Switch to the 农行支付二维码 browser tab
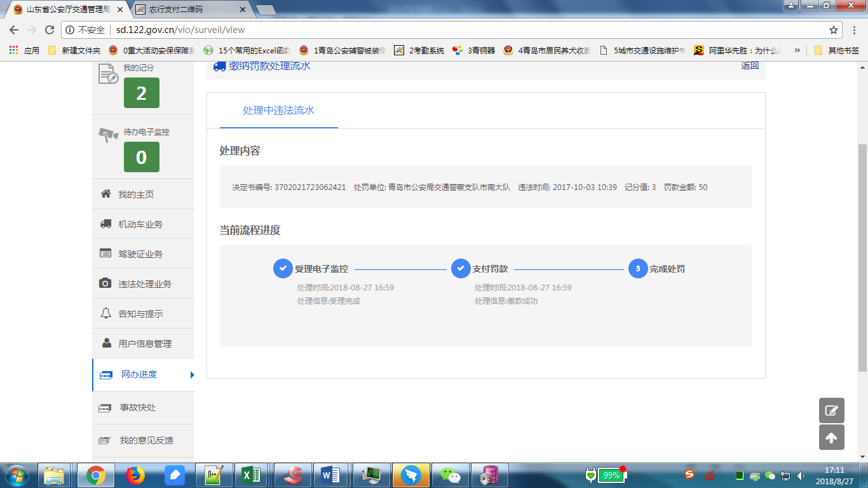868x488 pixels. point(178,10)
